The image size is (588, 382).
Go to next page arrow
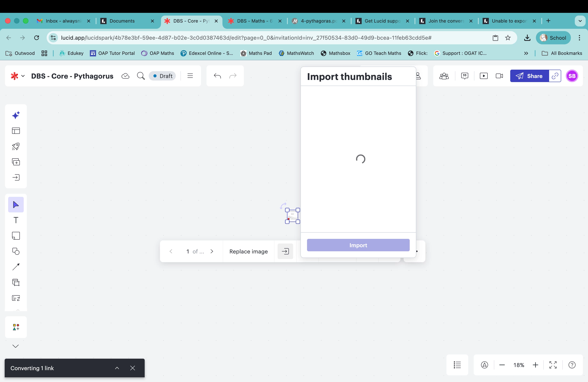coord(212,251)
